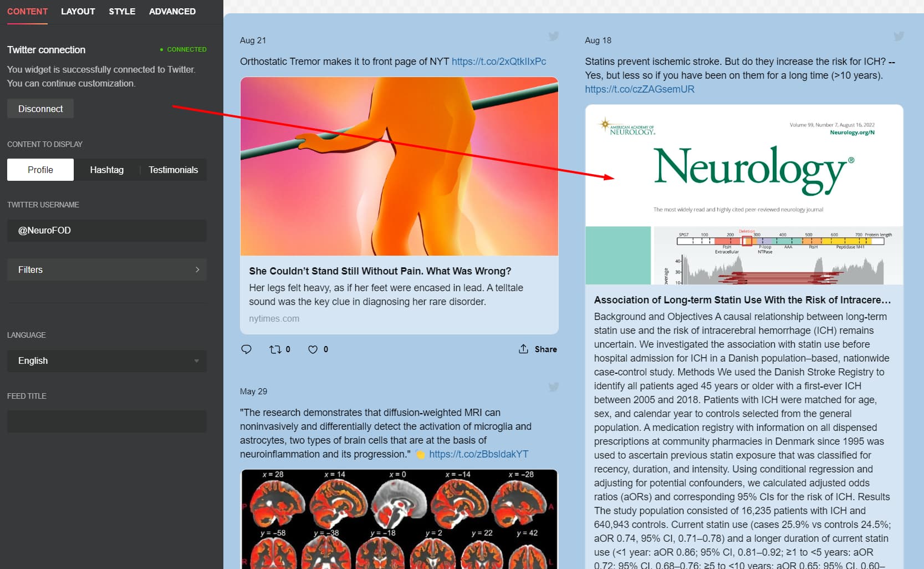Open the English language dropdown
The width and height of the screenshot is (924, 569).
107,361
